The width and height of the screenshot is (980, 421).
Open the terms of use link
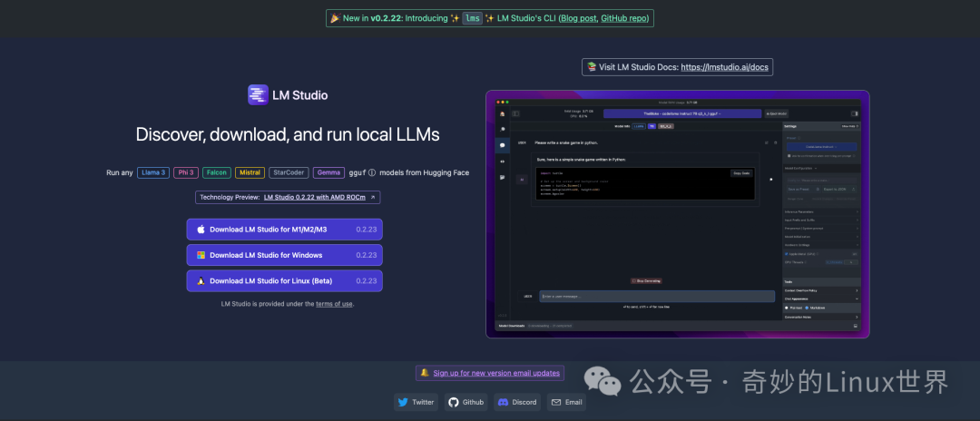click(x=334, y=304)
